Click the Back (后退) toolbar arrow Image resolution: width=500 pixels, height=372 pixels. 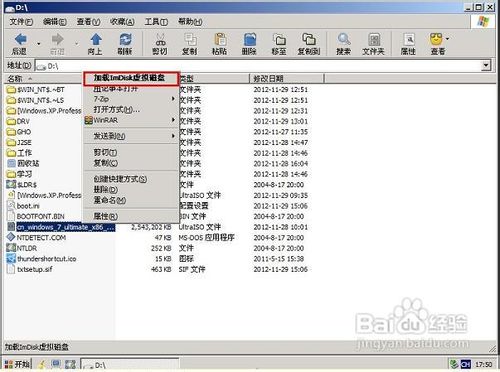click(x=21, y=40)
